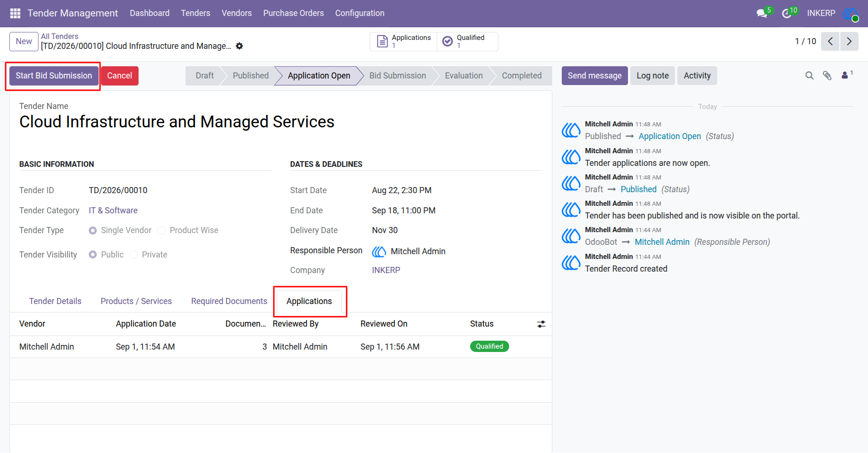Switch to the Required Documents tab

[x=229, y=301]
